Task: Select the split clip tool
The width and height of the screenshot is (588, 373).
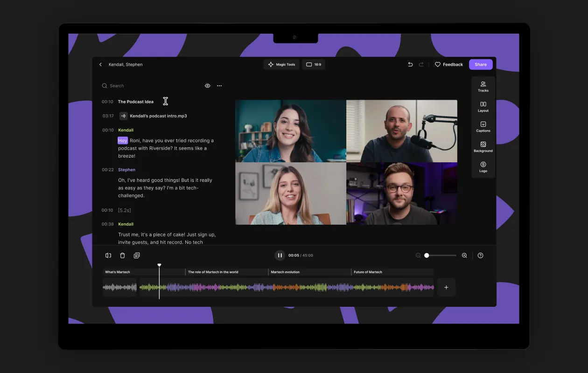Action: pos(108,255)
